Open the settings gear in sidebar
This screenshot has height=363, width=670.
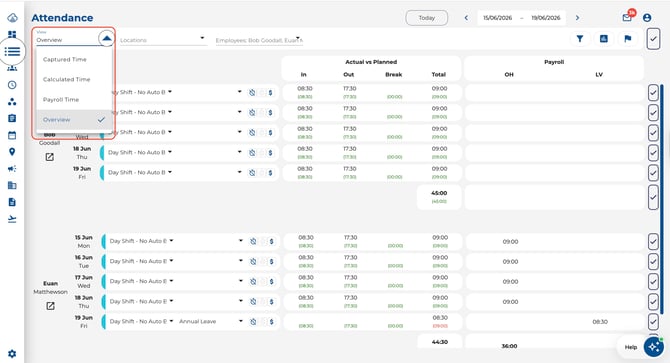coord(12,354)
